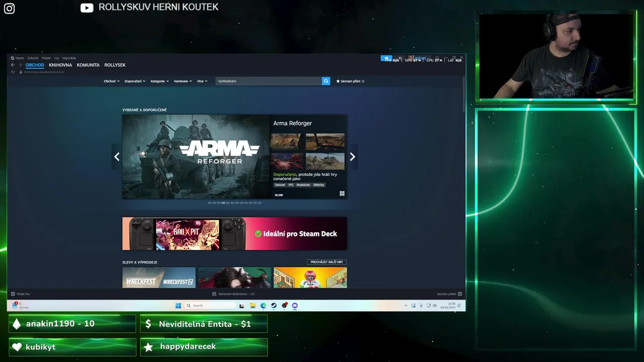Expand the Doporučení dropdown
644x362 pixels.
[135, 81]
